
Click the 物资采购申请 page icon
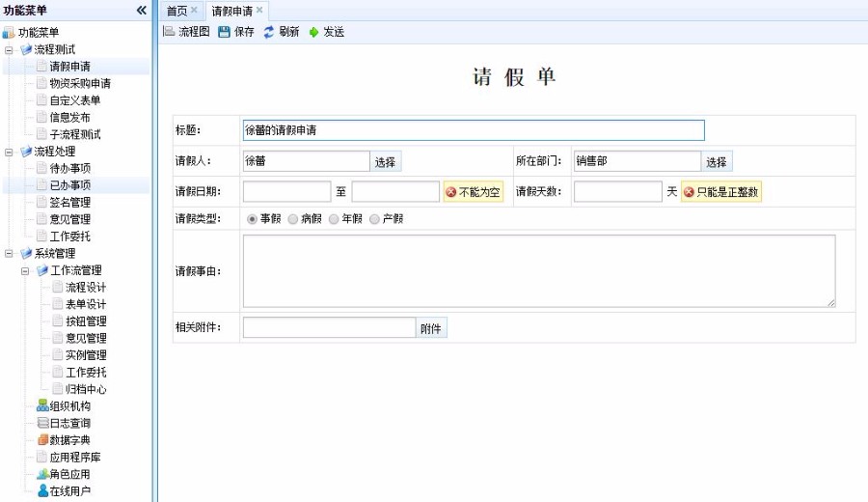(41, 83)
